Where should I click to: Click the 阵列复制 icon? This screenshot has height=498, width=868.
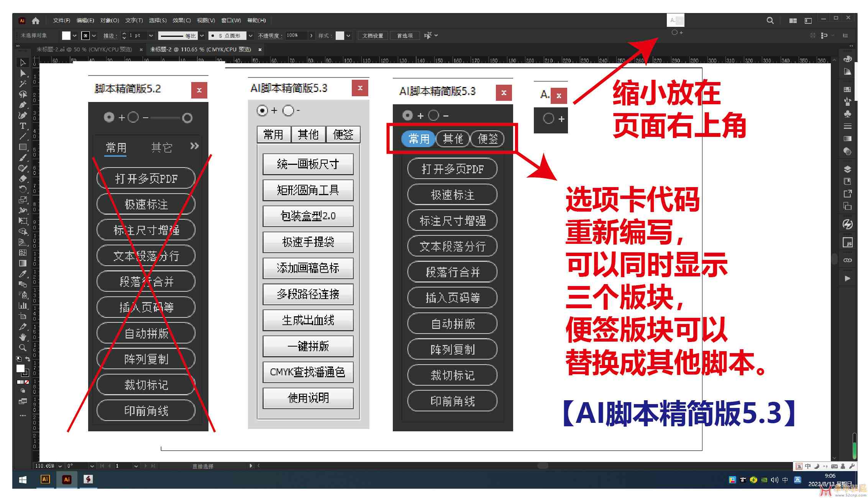447,349
